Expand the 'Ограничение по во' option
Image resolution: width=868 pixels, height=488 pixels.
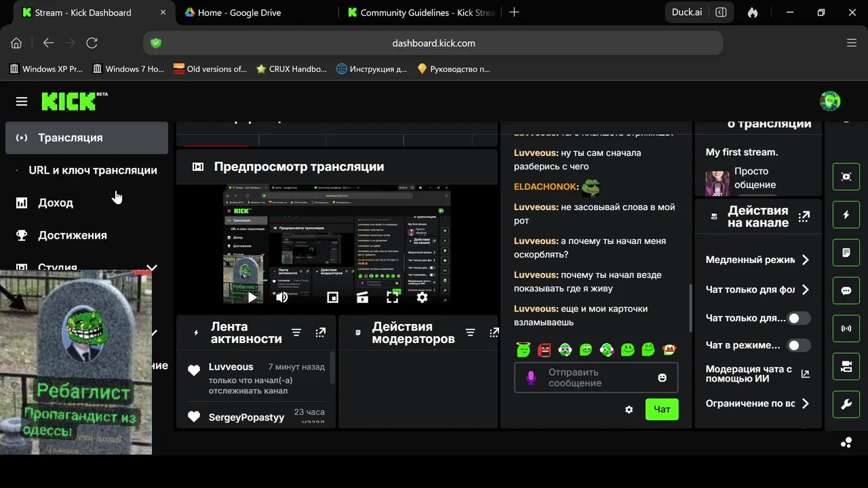(806, 403)
